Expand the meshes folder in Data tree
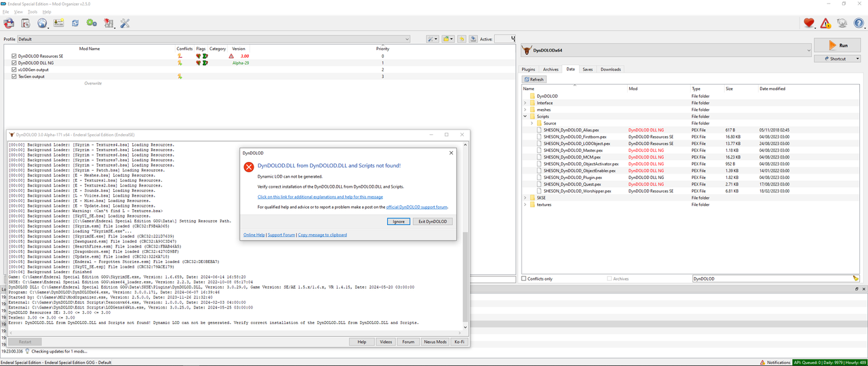 point(525,110)
